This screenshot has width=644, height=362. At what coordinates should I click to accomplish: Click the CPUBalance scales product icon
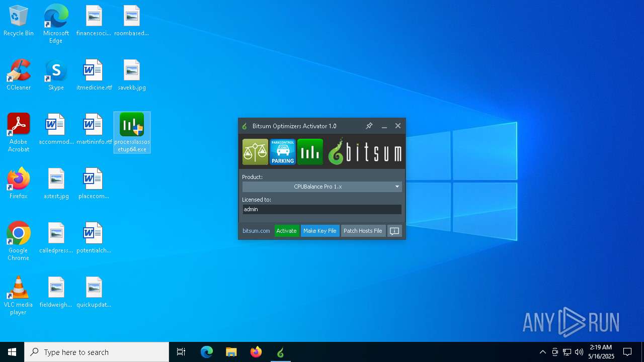255,152
